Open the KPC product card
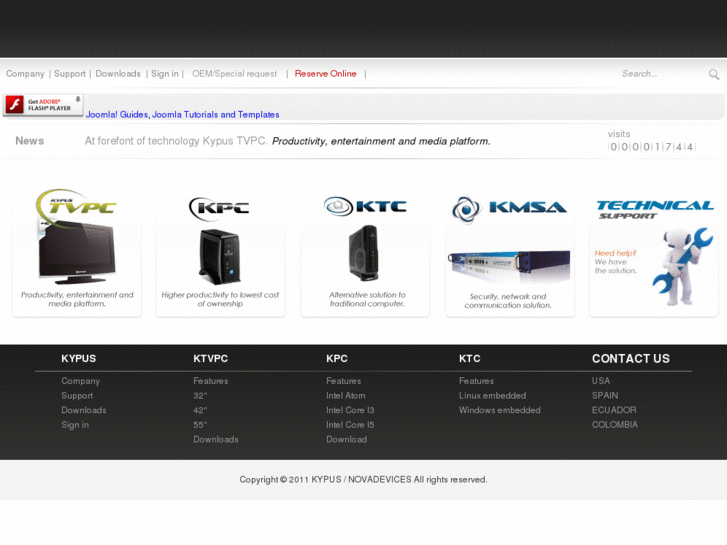The width and height of the screenshot is (727, 545). tap(220, 255)
